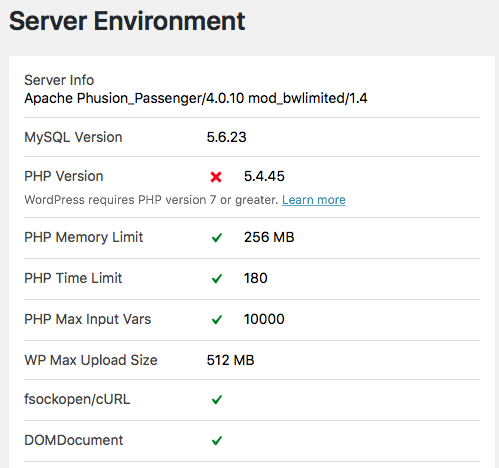Open the Learn more link
The height and width of the screenshot is (468, 499).
pyautogui.click(x=314, y=200)
